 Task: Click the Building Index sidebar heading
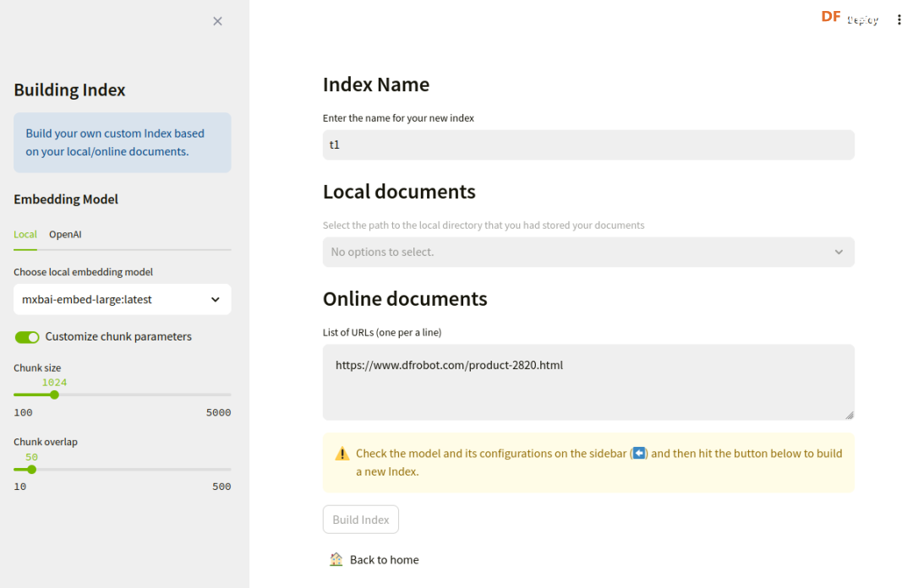(x=69, y=90)
